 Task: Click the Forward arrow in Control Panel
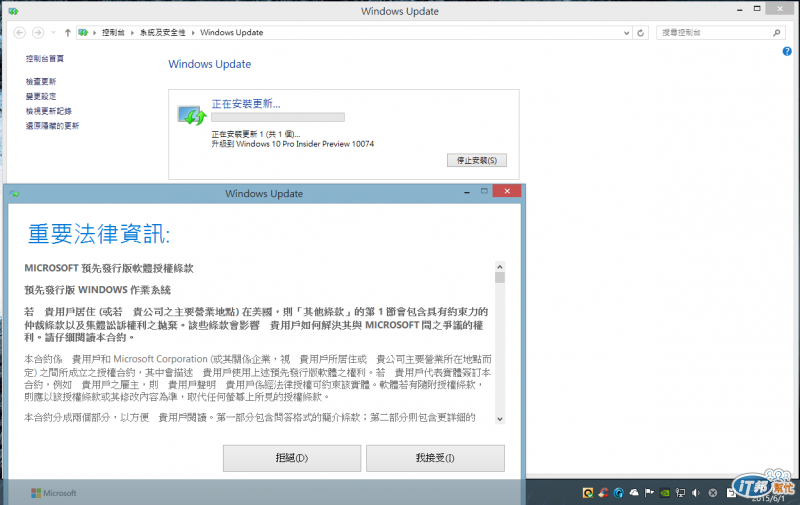tap(38, 33)
